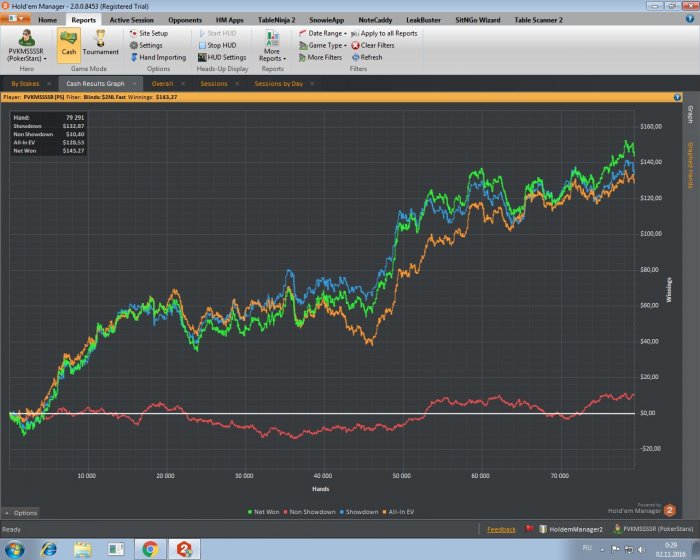
Task: Refresh the report data
Action: click(x=365, y=57)
